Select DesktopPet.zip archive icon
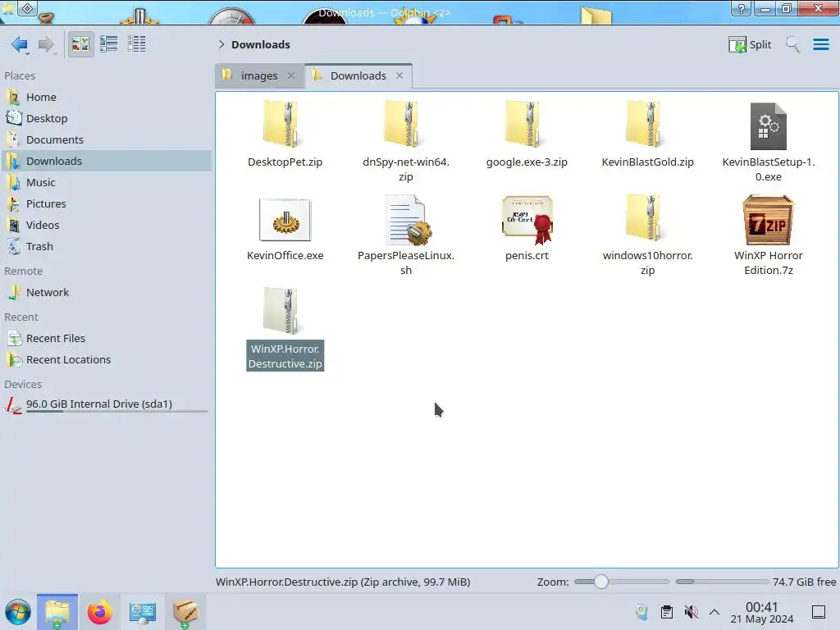This screenshot has width=840, height=630. pos(282,125)
